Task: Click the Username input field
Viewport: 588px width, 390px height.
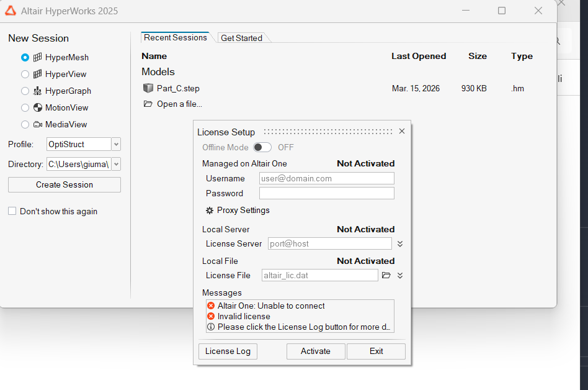Action: (327, 178)
